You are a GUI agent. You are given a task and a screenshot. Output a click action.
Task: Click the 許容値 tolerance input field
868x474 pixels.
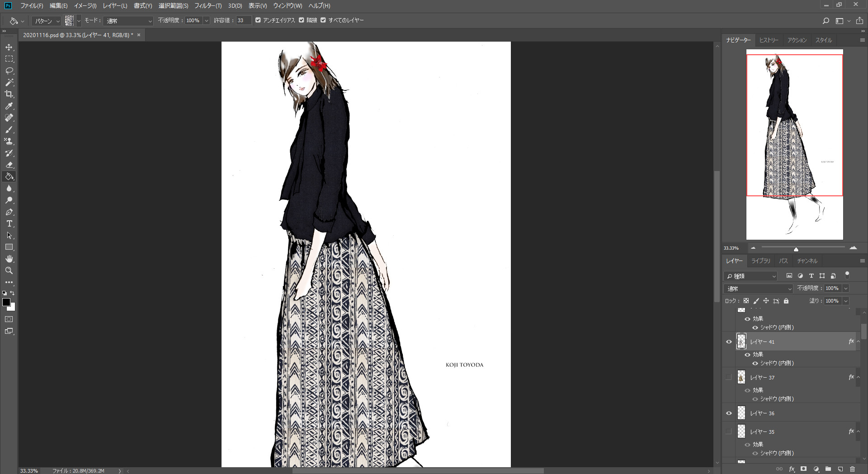click(x=243, y=21)
